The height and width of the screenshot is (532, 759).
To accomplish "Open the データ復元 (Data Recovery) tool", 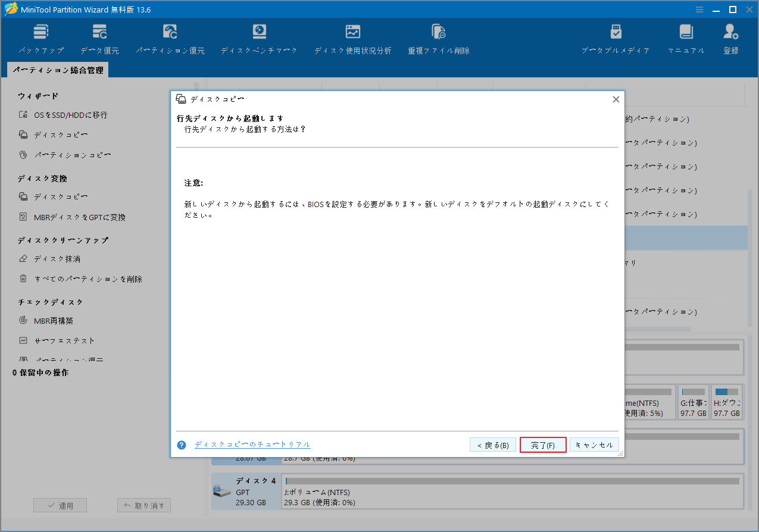I will tap(99, 37).
